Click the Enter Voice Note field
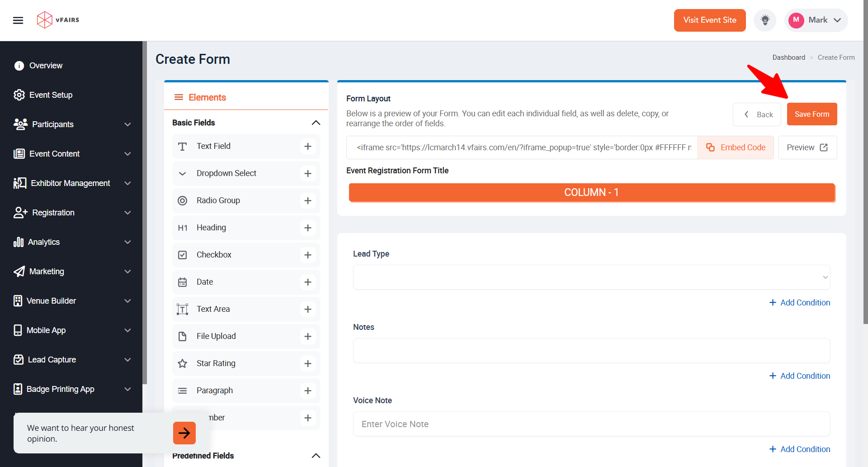The height and width of the screenshot is (467, 868). [591, 424]
